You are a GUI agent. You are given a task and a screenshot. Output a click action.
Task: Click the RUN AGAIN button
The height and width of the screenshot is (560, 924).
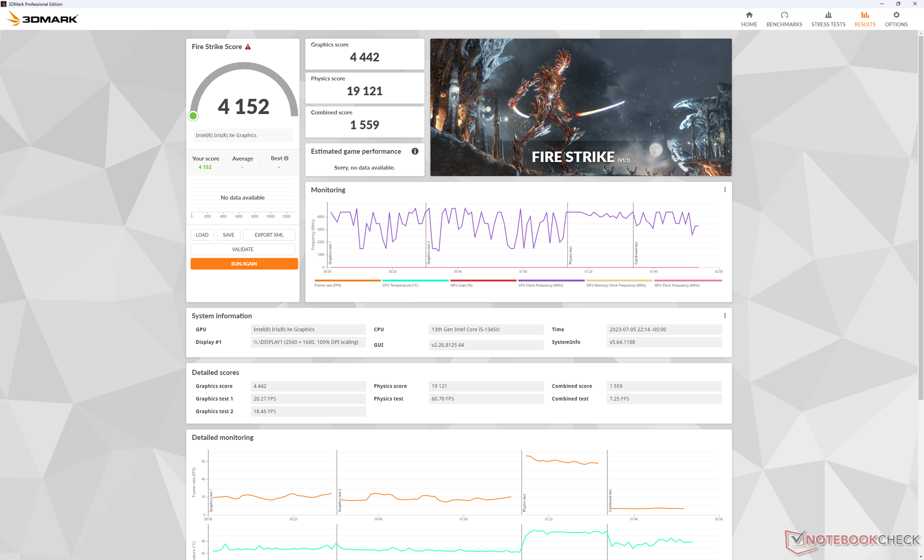(x=244, y=264)
